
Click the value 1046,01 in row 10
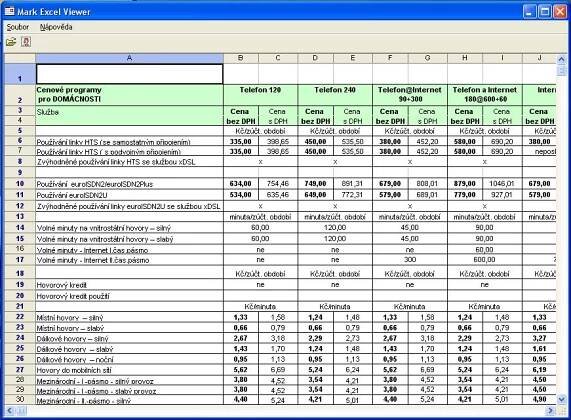(502, 184)
